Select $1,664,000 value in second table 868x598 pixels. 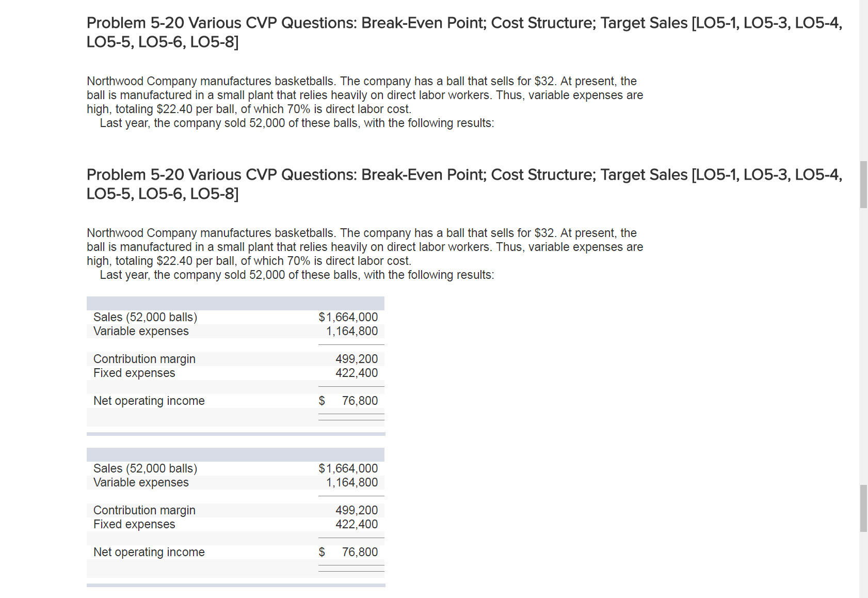348,468
